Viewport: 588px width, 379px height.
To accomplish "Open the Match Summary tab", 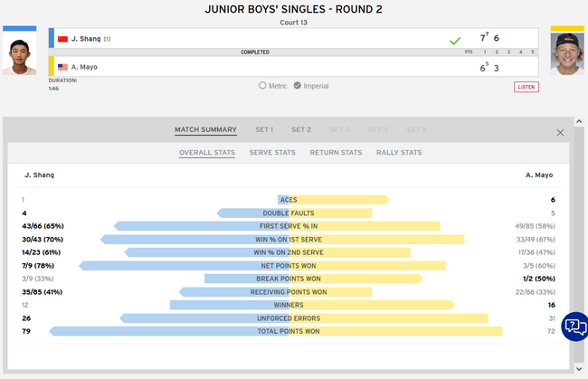I will click(205, 129).
